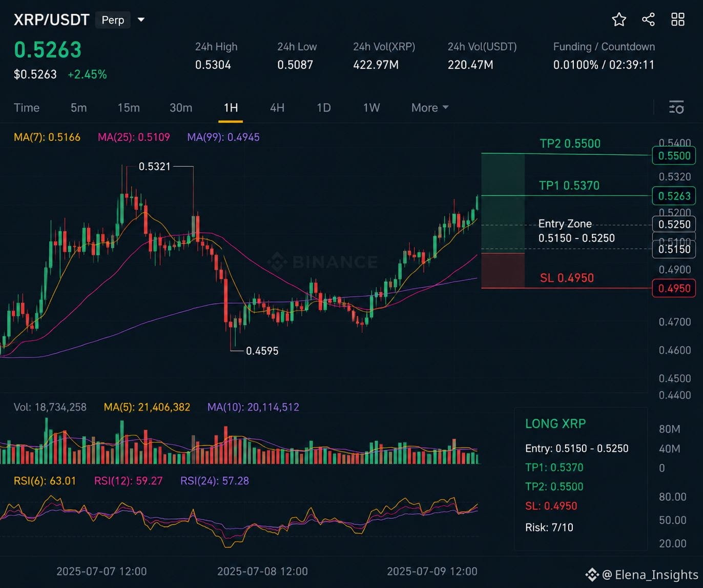Image resolution: width=703 pixels, height=588 pixels.
Task: Click the SL: 0.4950 line in LONG XRP panel
Action: tap(551, 506)
